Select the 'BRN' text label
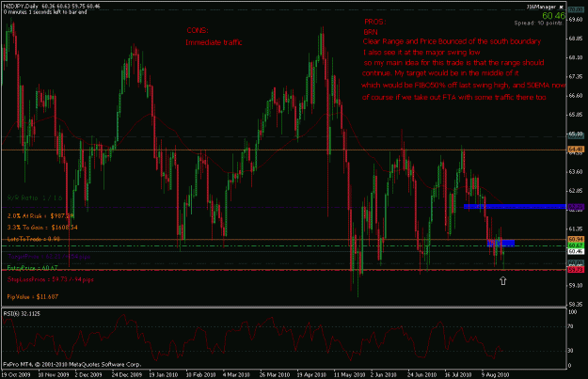 point(371,32)
